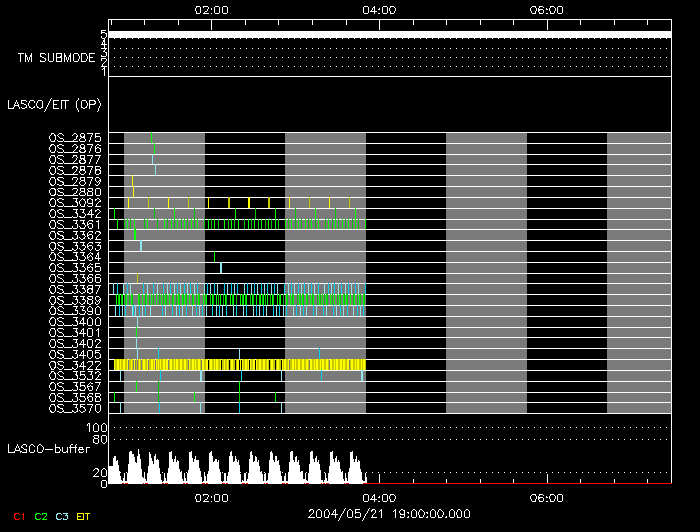Click the C3 legend label

point(63,516)
